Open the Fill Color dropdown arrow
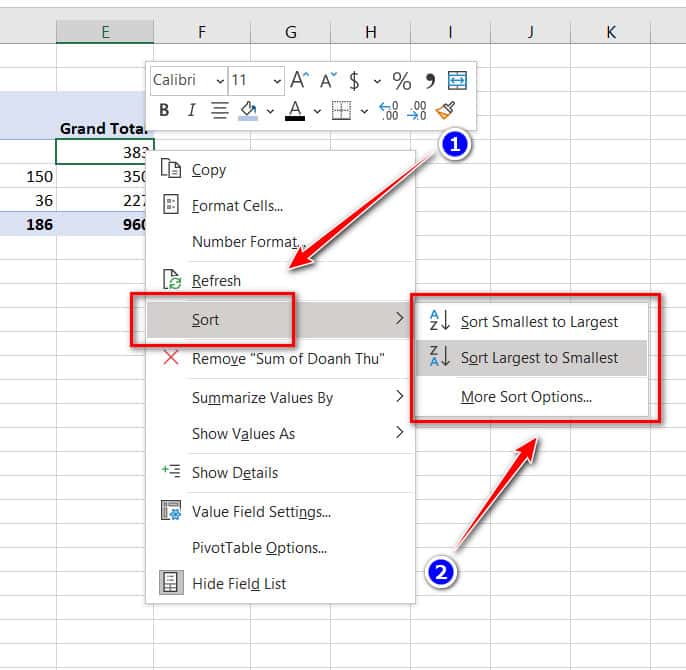Image resolution: width=686 pixels, height=670 pixels. click(x=270, y=111)
